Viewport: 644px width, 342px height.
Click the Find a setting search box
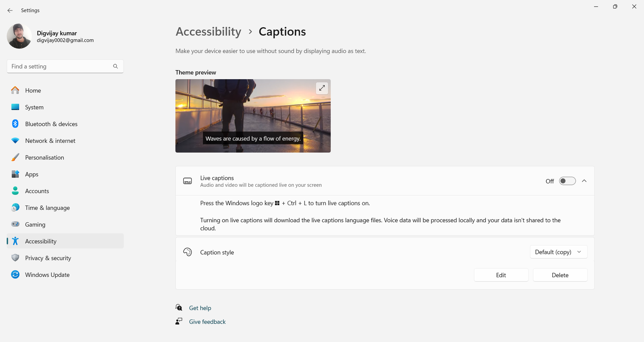pyautogui.click(x=60, y=66)
